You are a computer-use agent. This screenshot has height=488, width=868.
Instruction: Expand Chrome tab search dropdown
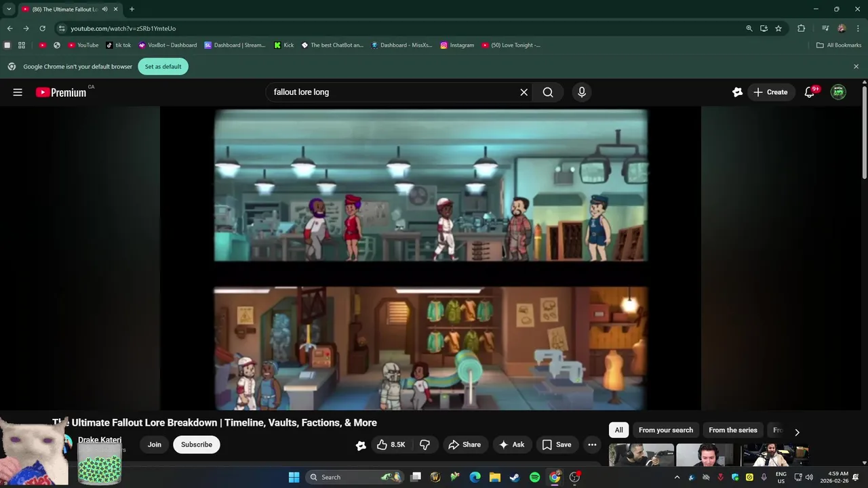9,9
